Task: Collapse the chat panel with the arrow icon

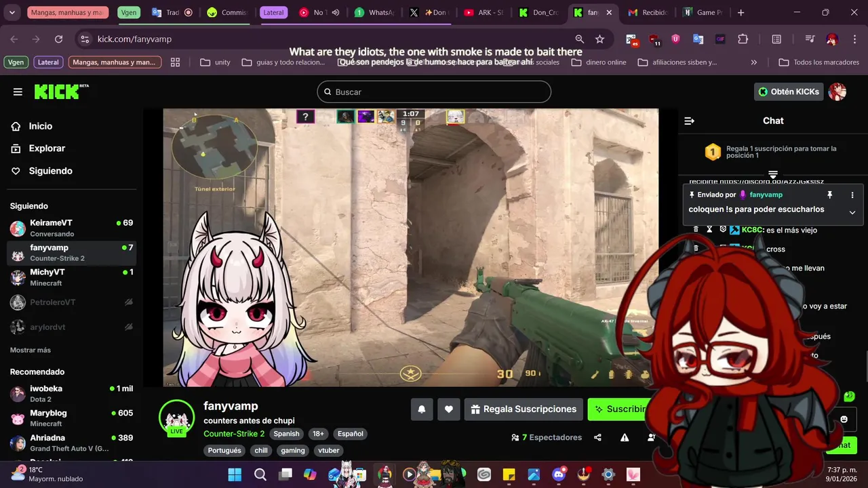Action: pos(690,121)
